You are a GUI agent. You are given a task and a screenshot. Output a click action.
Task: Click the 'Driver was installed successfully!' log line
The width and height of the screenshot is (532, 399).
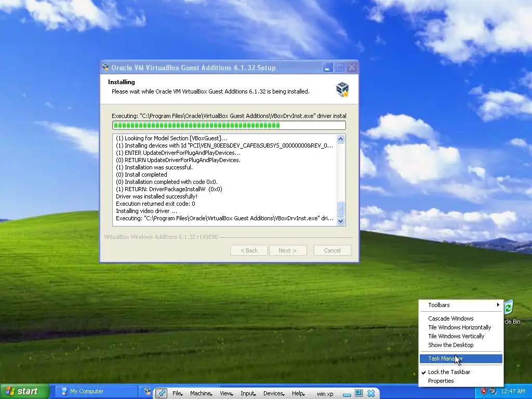point(156,196)
